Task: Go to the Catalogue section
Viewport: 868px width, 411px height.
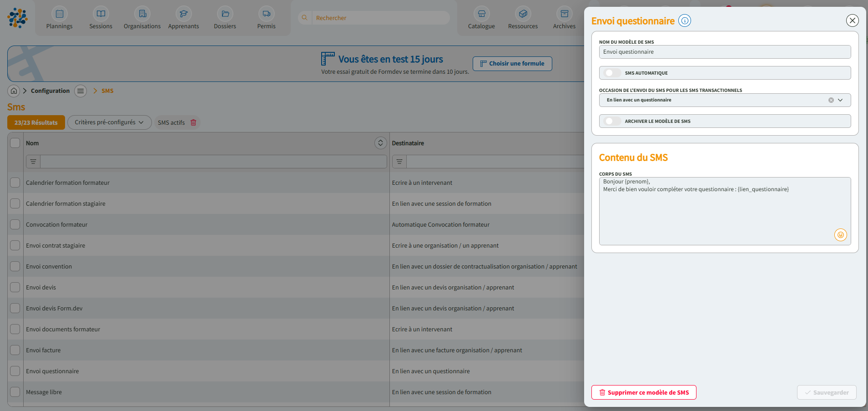Action: point(481,19)
